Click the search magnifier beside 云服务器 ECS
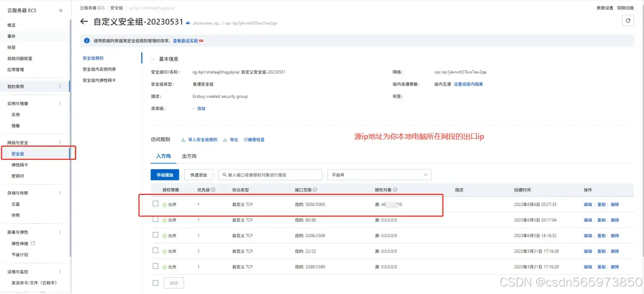 60,10
